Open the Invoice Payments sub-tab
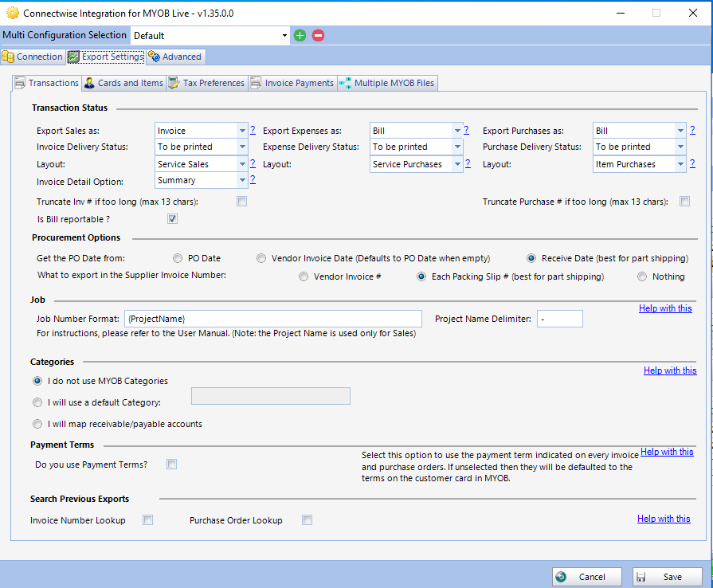 pos(293,83)
